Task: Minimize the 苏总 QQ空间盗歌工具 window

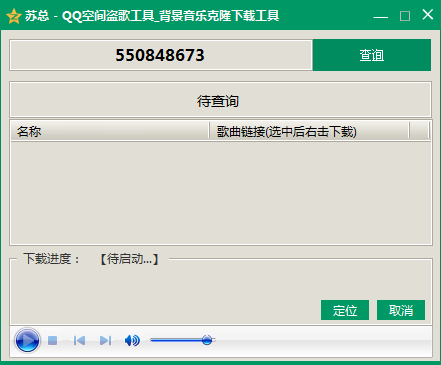Action: point(380,16)
